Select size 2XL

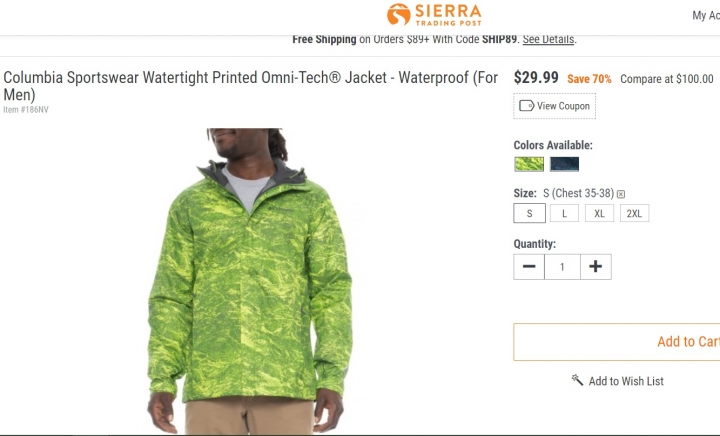point(634,213)
